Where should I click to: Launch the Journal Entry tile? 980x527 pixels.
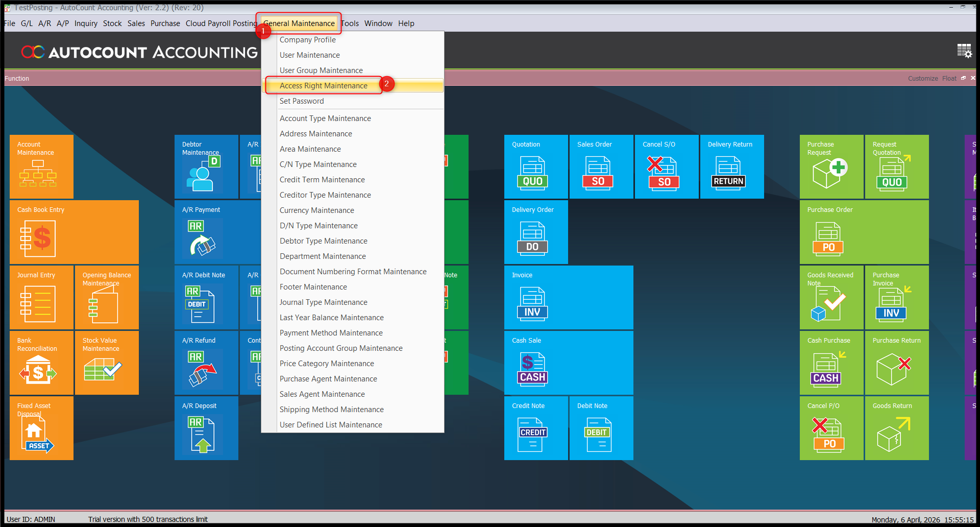(41, 297)
